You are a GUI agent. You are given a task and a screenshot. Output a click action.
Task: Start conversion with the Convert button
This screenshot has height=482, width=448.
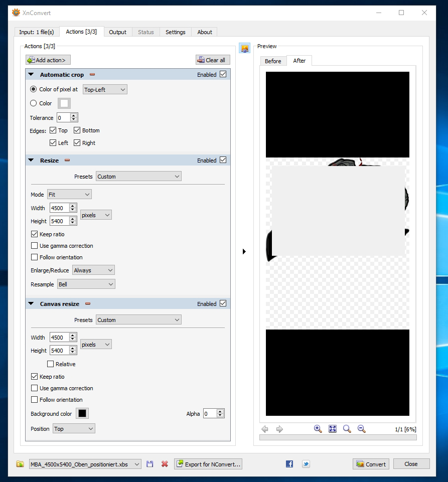(371, 464)
